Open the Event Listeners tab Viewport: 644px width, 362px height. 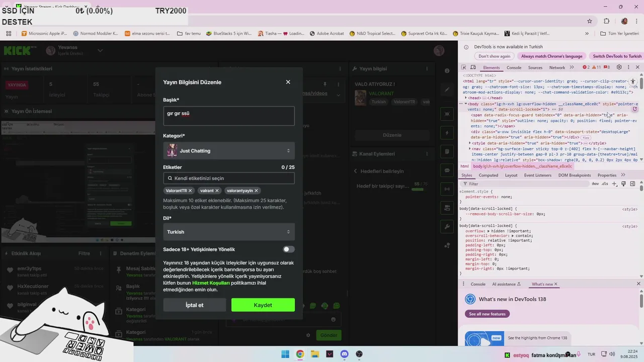(x=537, y=175)
